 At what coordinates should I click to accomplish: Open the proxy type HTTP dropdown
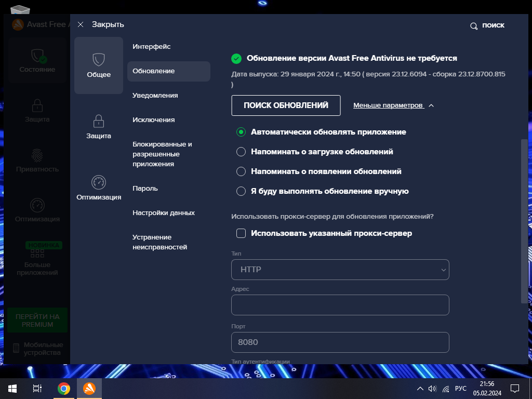pos(340,270)
